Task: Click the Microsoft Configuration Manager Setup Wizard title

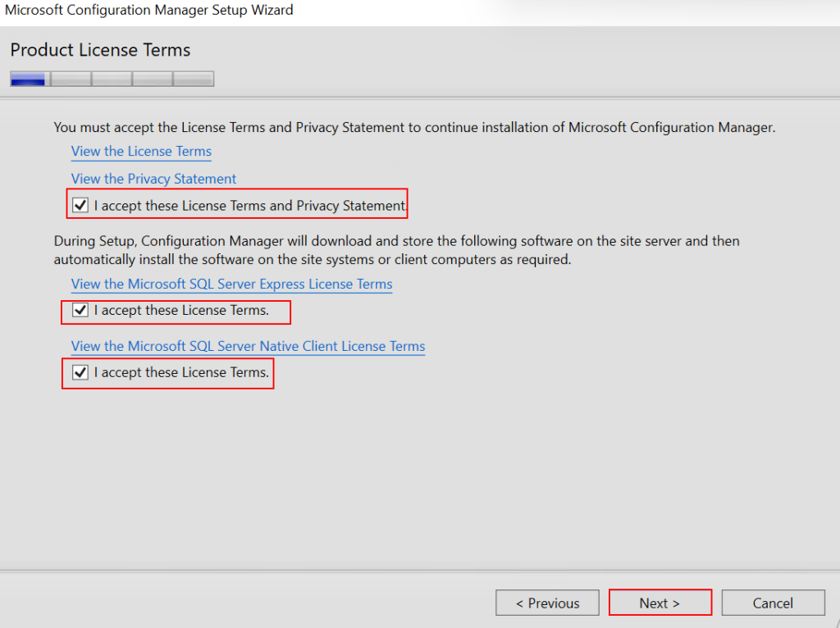Action: (x=148, y=11)
